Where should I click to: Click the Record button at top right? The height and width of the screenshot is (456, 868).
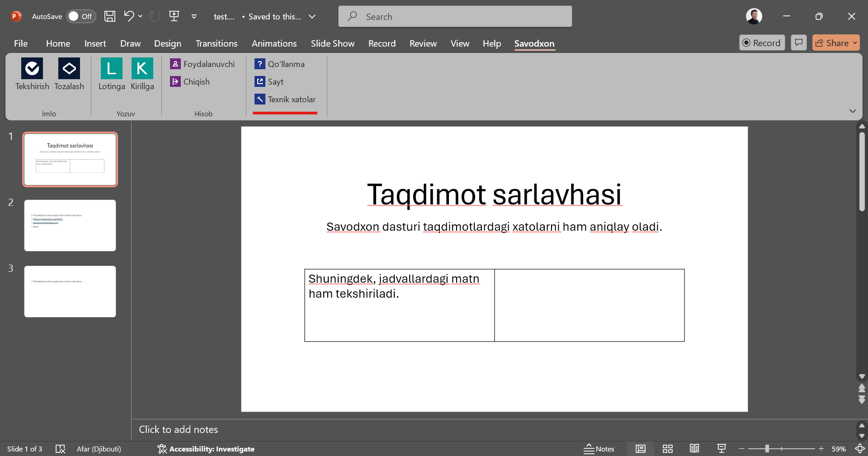tap(762, 43)
